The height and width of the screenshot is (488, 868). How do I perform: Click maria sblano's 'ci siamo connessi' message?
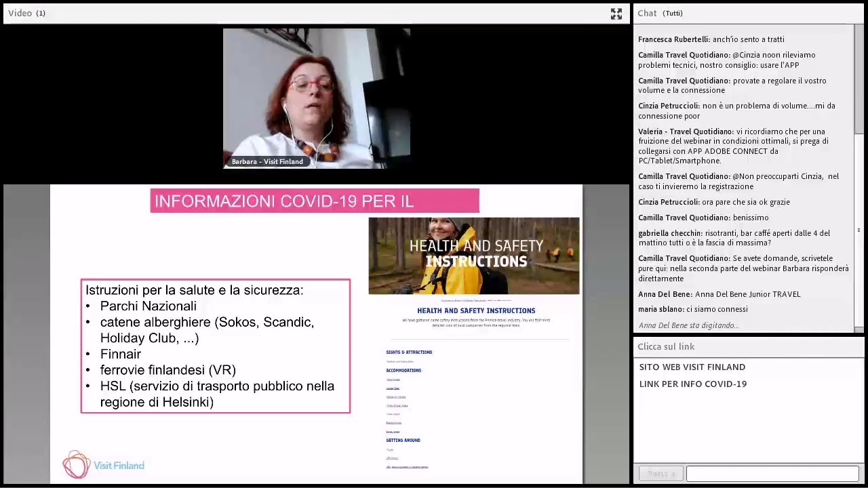tap(693, 309)
